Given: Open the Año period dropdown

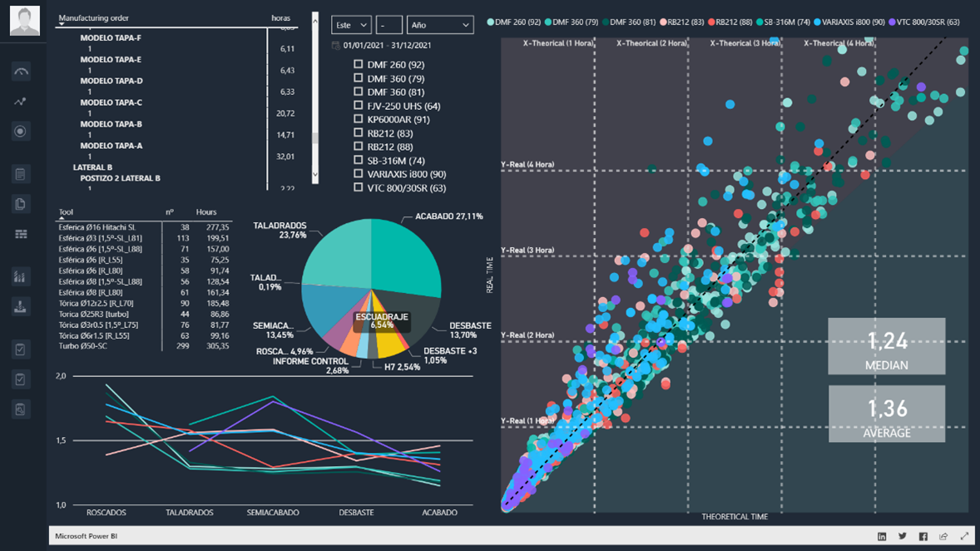Looking at the screenshot, I should (x=440, y=25).
